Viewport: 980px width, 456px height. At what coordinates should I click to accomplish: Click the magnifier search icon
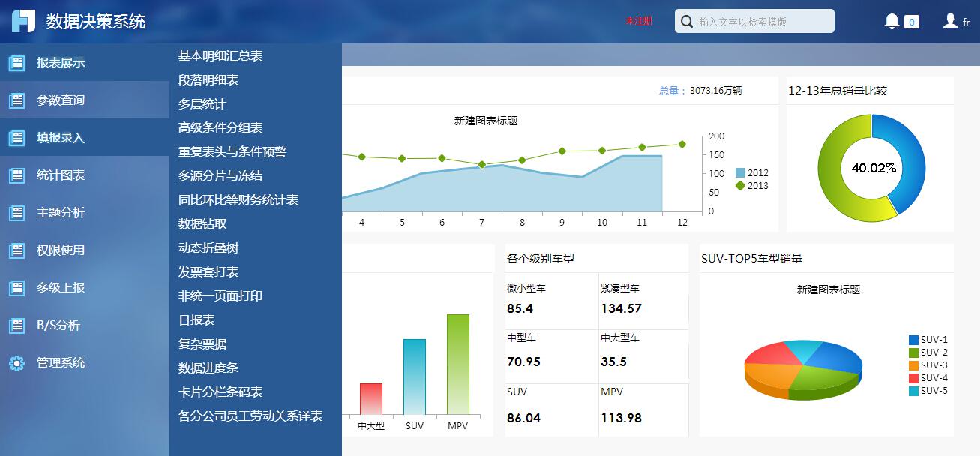click(686, 22)
